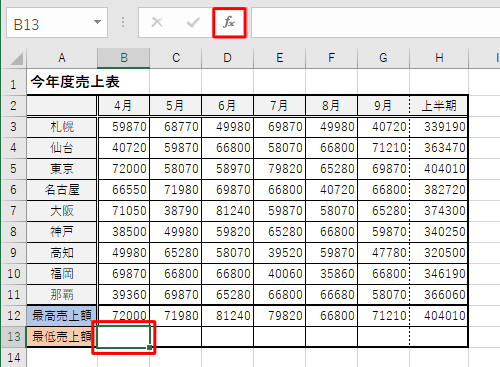Select the 札幌 row label

tap(62, 127)
